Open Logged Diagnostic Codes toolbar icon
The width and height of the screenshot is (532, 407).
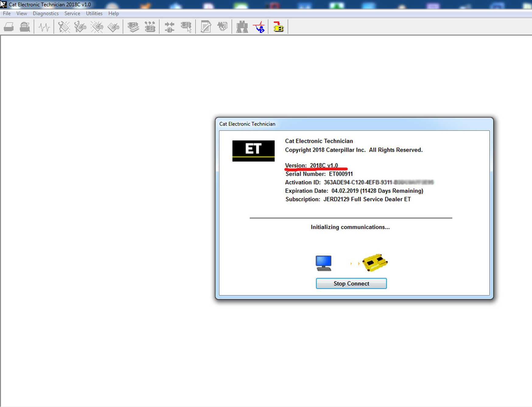tap(80, 27)
